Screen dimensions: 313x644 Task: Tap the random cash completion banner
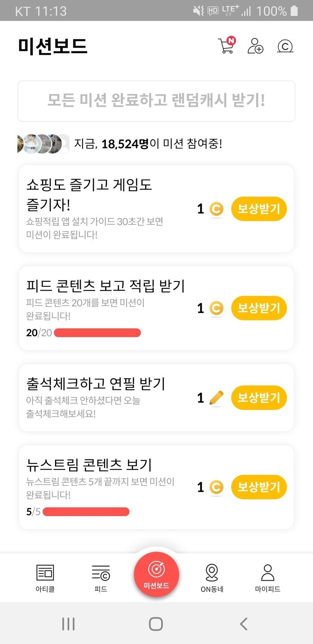coord(156,101)
